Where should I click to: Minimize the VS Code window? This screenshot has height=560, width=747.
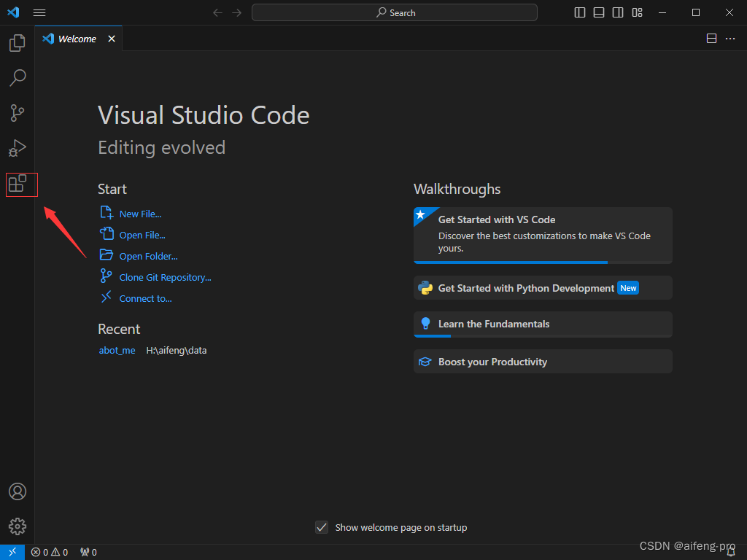point(662,13)
